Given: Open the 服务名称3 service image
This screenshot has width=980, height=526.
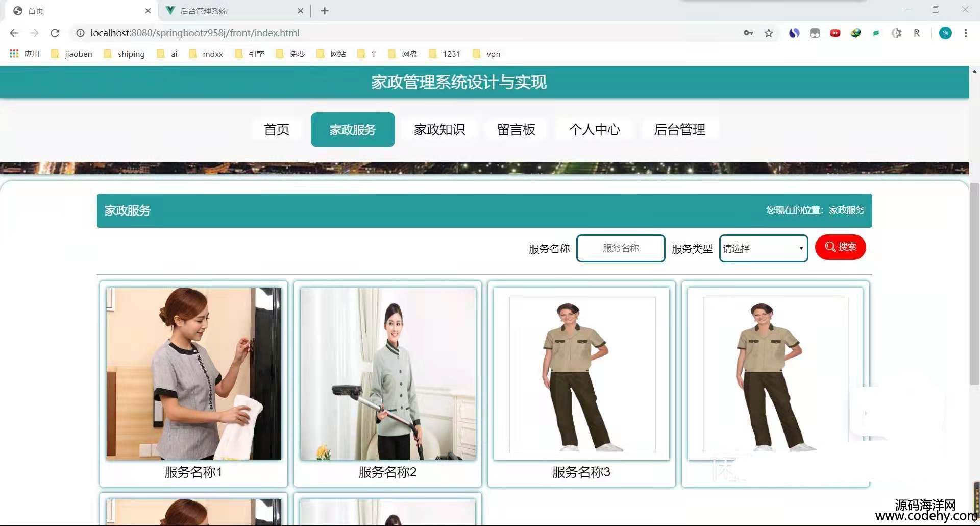Looking at the screenshot, I should pyautogui.click(x=581, y=374).
